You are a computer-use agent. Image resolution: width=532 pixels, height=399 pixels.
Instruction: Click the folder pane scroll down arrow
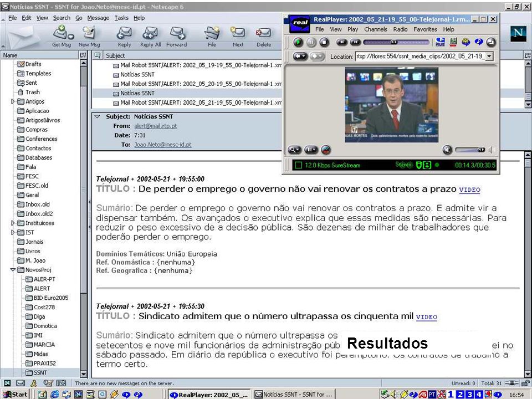click(84, 374)
